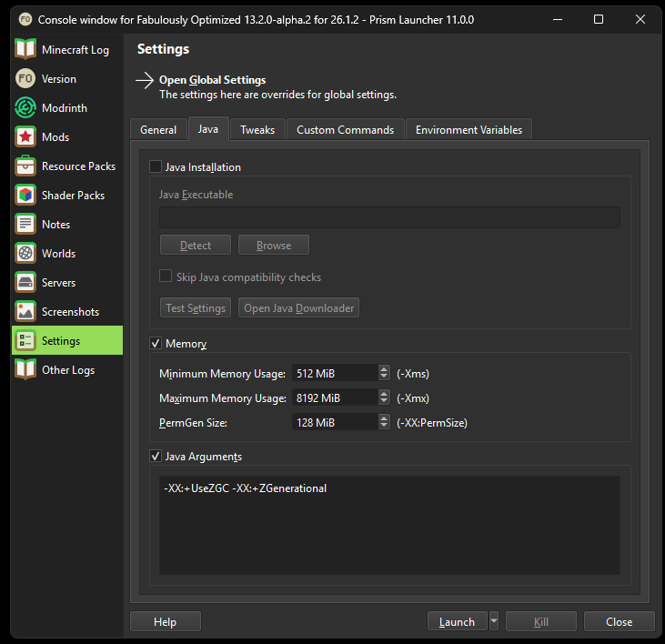Maximize the Prism Launcher window
Screen dimensions: 665x644
pos(599,19)
